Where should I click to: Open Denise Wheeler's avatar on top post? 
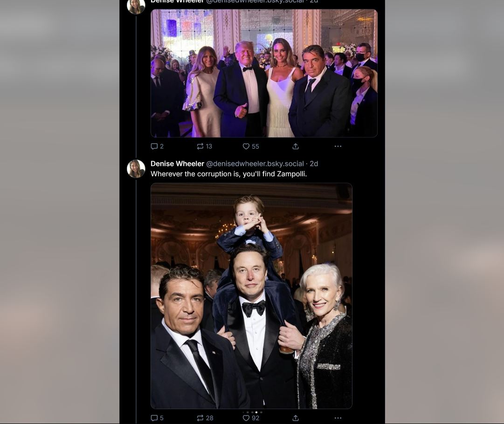point(136,7)
